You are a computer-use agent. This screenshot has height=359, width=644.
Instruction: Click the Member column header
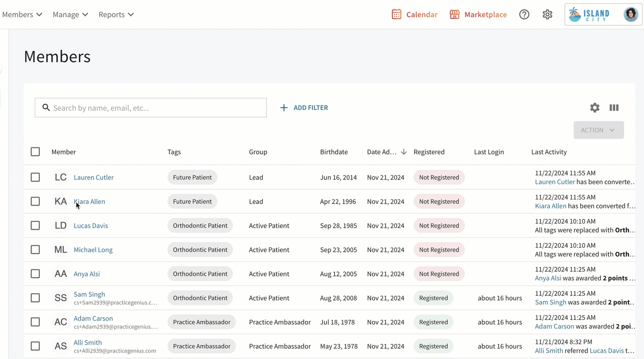tap(64, 152)
